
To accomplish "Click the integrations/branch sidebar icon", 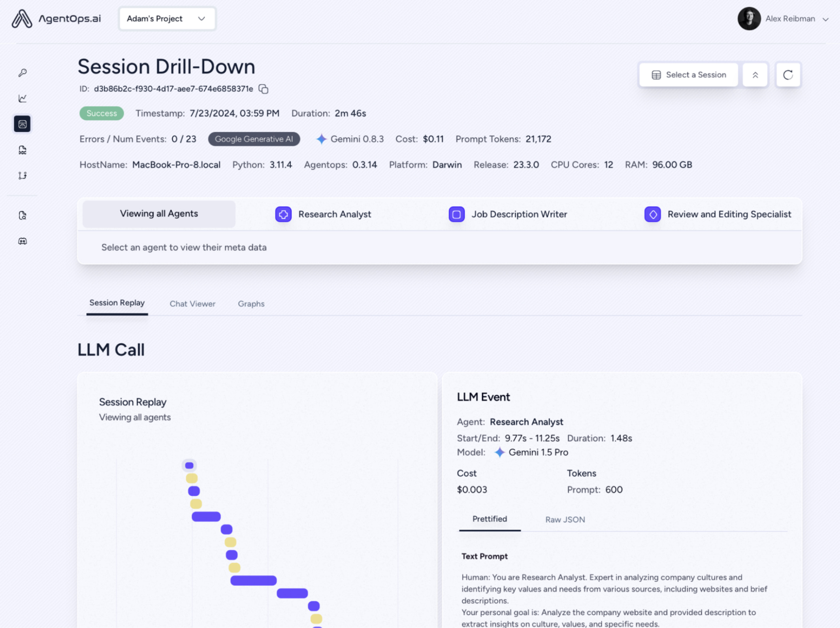I will click(x=23, y=175).
